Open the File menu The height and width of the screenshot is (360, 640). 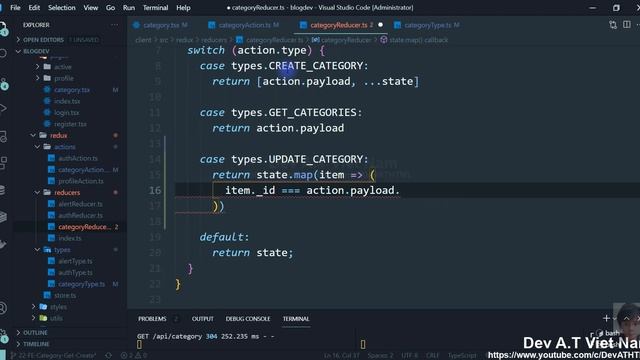point(15,7)
